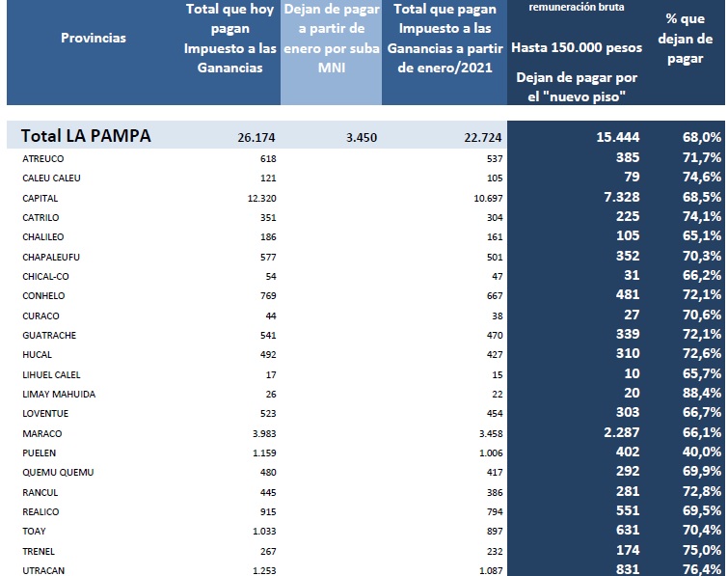Select the CHALILEO row label
The width and height of the screenshot is (728, 576).
point(43,237)
